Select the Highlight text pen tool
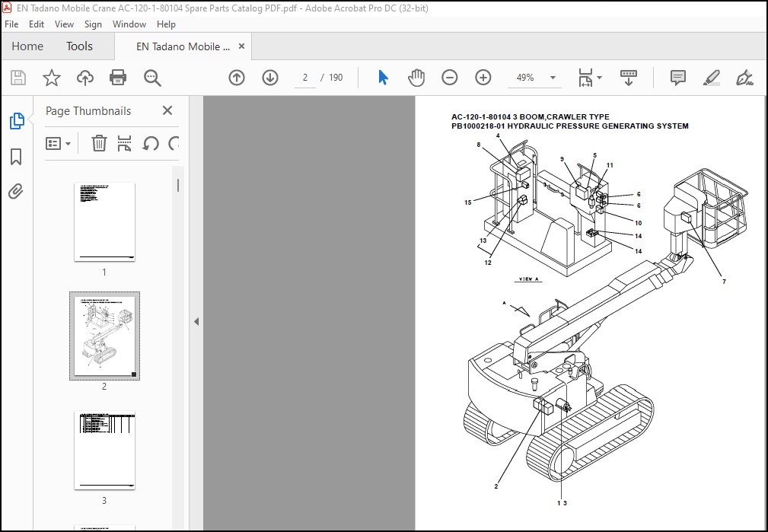The width and height of the screenshot is (768, 532). [711, 78]
